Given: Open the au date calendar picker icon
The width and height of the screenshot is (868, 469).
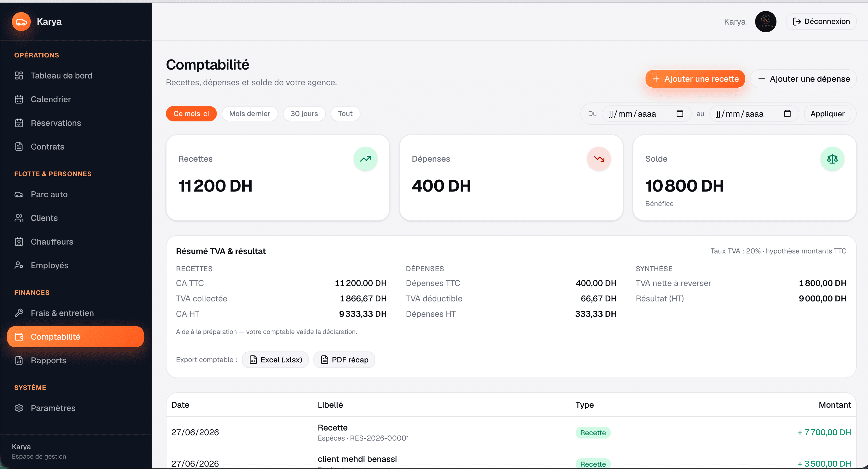Looking at the screenshot, I should [787, 114].
